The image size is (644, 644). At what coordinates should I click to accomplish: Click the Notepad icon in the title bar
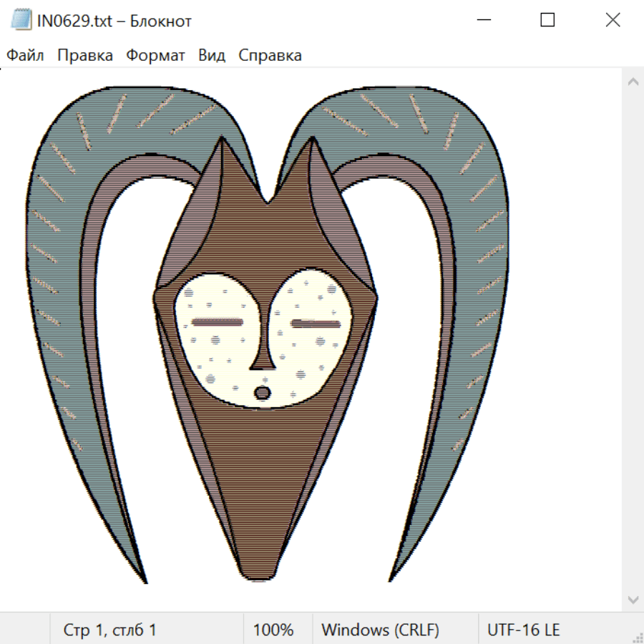(21, 20)
